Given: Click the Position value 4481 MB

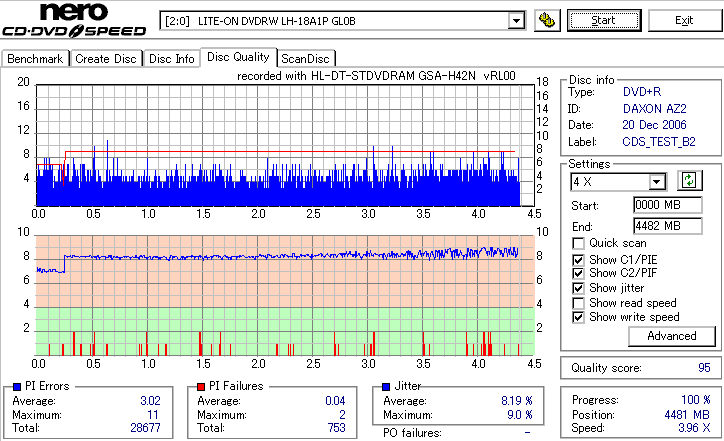Looking at the screenshot, I should [x=687, y=415].
